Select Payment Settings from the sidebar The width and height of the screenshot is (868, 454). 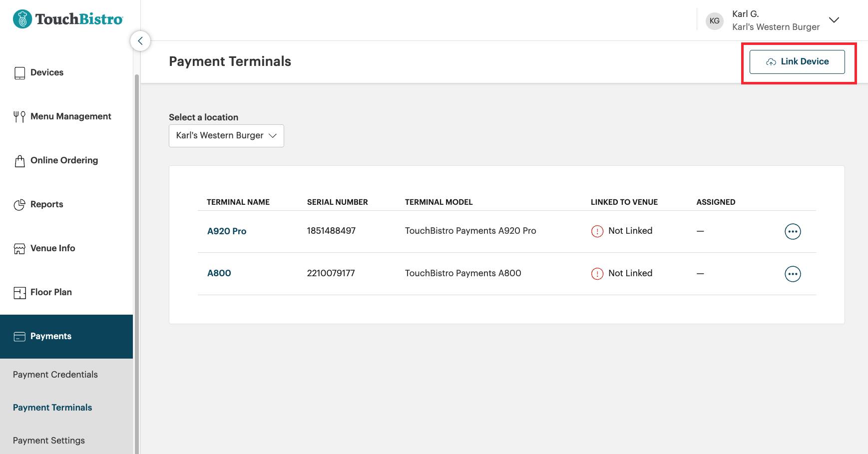(x=49, y=440)
